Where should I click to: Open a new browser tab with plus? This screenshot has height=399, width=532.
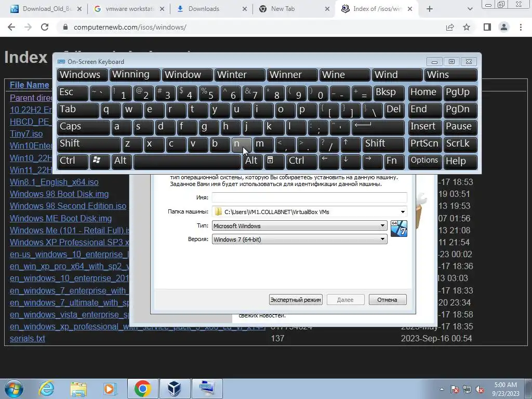coord(430,9)
